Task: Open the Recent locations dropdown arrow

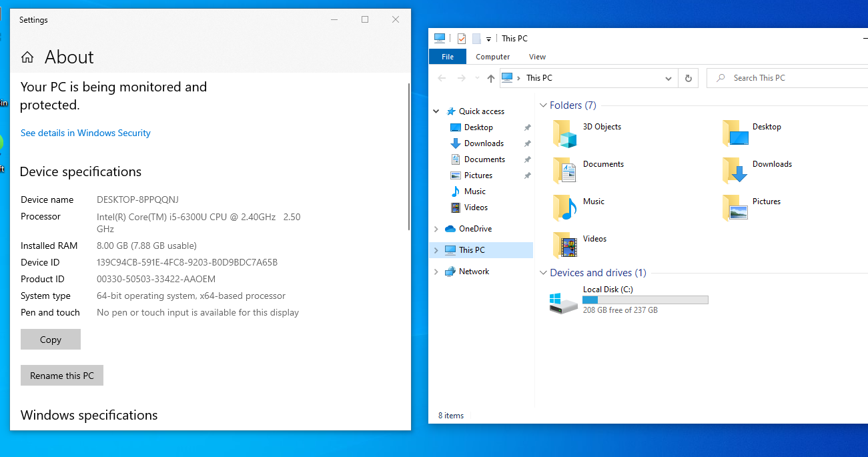Action: click(x=477, y=78)
